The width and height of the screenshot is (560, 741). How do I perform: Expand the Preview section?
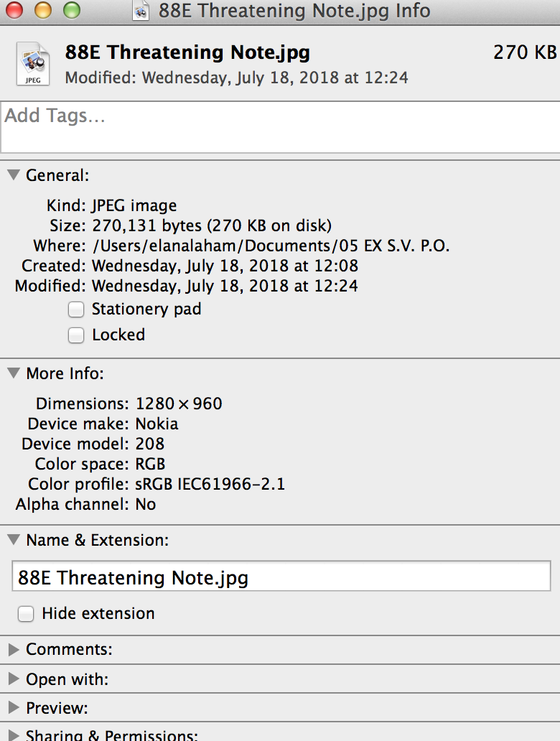click(14, 707)
